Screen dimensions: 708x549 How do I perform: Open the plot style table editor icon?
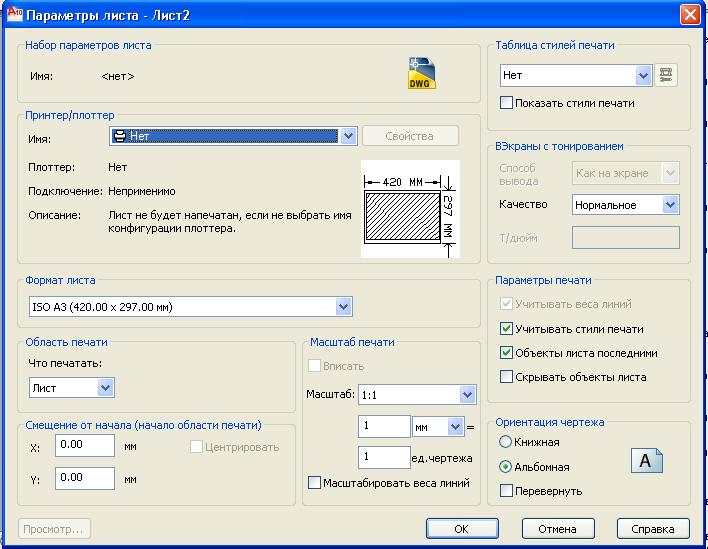point(666,75)
